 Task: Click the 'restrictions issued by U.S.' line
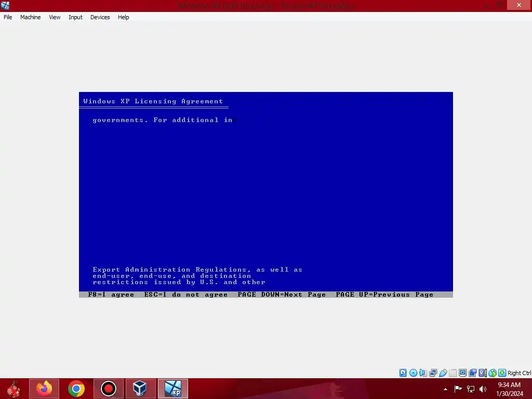(x=179, y=282)
